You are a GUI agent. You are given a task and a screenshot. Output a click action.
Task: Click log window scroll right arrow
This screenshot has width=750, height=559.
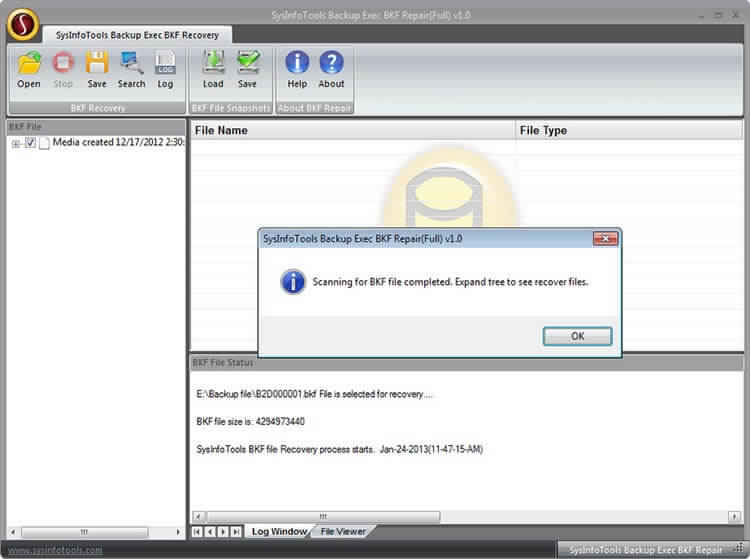tap(735, 516)
